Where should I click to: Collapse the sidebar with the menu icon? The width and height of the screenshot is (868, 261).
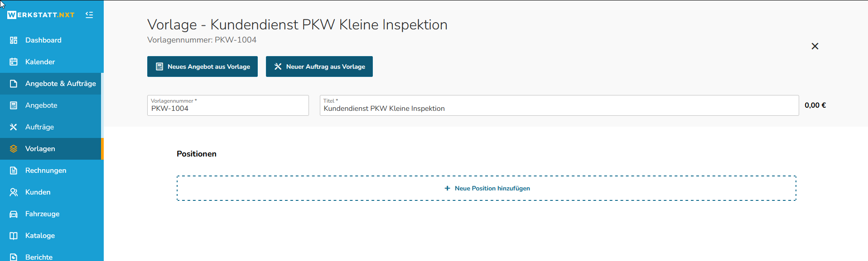(89, 15)
